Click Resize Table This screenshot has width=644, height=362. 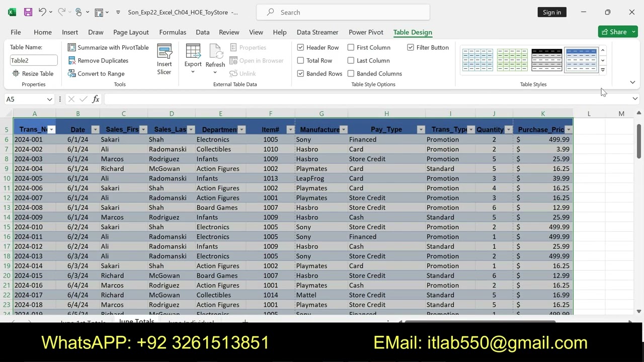[33, 73]
